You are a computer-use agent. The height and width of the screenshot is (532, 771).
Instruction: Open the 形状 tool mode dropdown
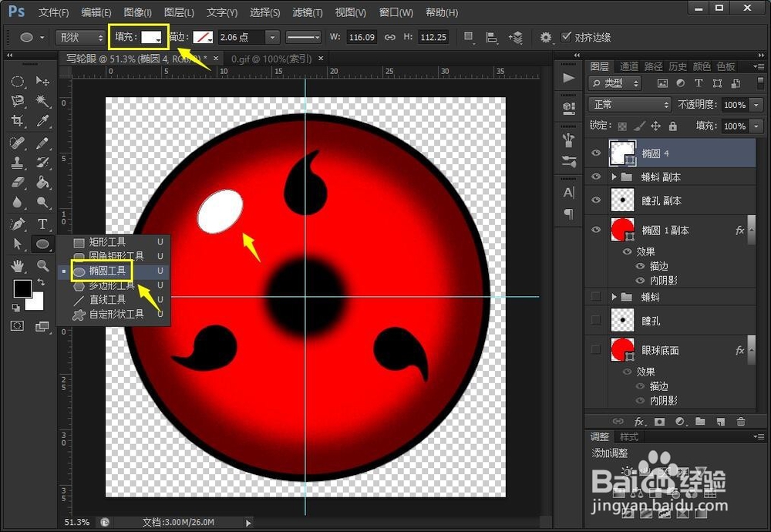[x=81, y=37]
